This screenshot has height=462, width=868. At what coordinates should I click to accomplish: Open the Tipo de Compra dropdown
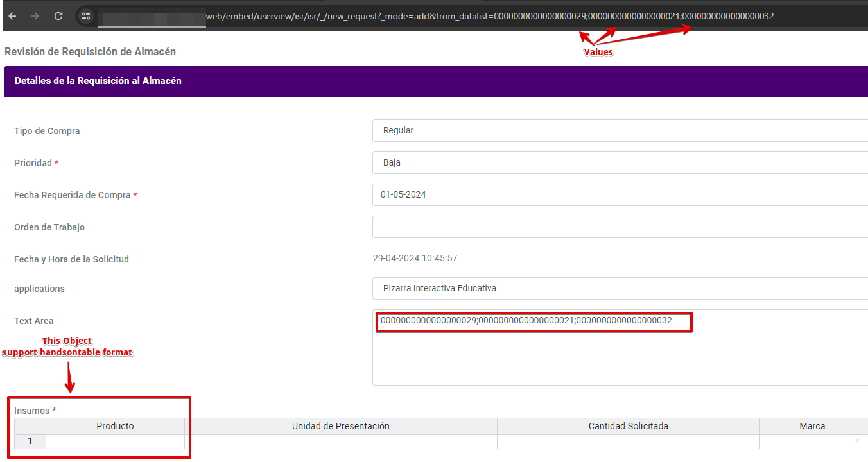pyautogui.click(x=620, y=130)
